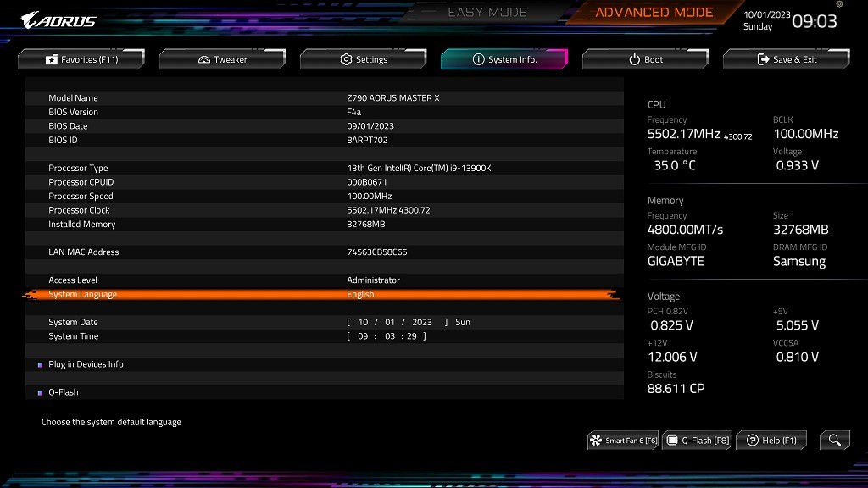This screenshot has height=488, width=868.
Task: Click the magnifier search icon
Action: tap(835, 441)
